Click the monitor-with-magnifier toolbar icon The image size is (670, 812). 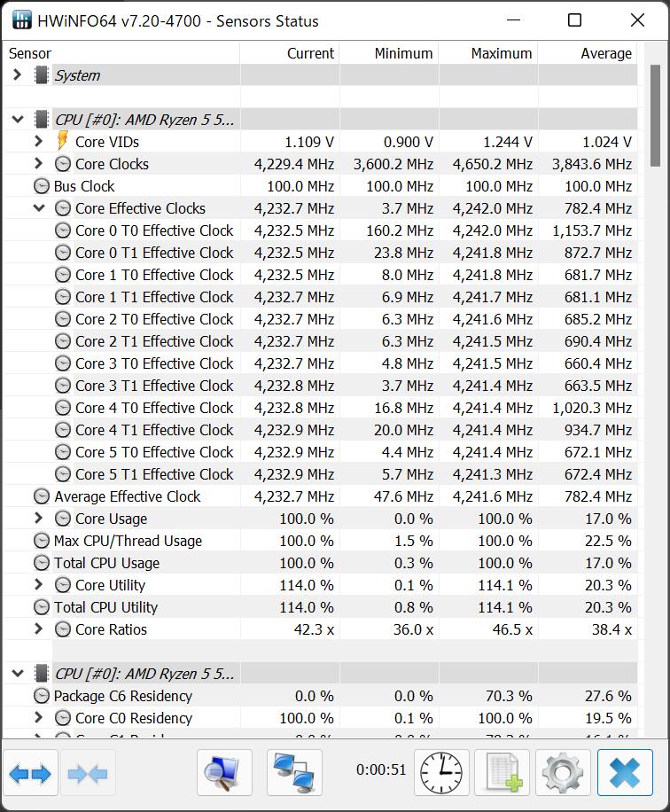[x=224, y=772]
